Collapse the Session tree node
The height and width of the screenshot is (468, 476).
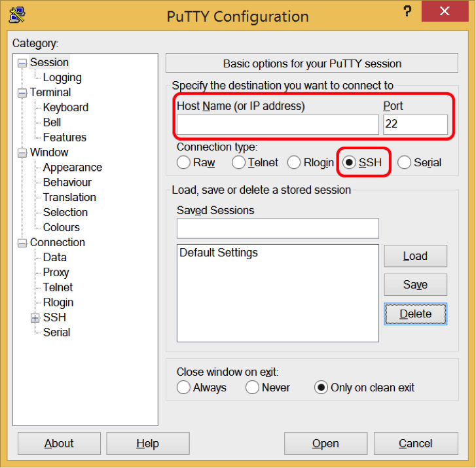coord(22,63)
